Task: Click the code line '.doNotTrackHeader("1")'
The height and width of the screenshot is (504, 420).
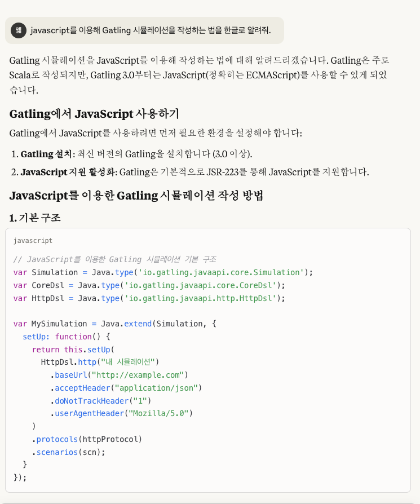Action: click(100, 401)
